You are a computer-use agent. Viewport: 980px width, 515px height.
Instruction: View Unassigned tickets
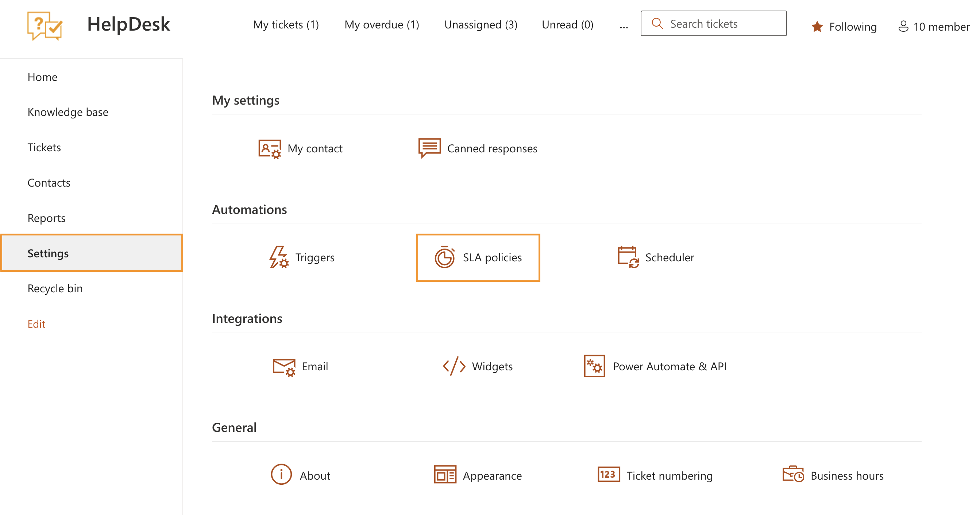[481, 24]
